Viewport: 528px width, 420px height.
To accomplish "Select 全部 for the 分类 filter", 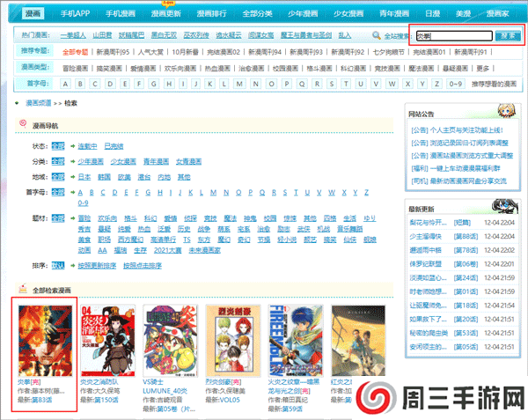I will [x=58, y=162].
